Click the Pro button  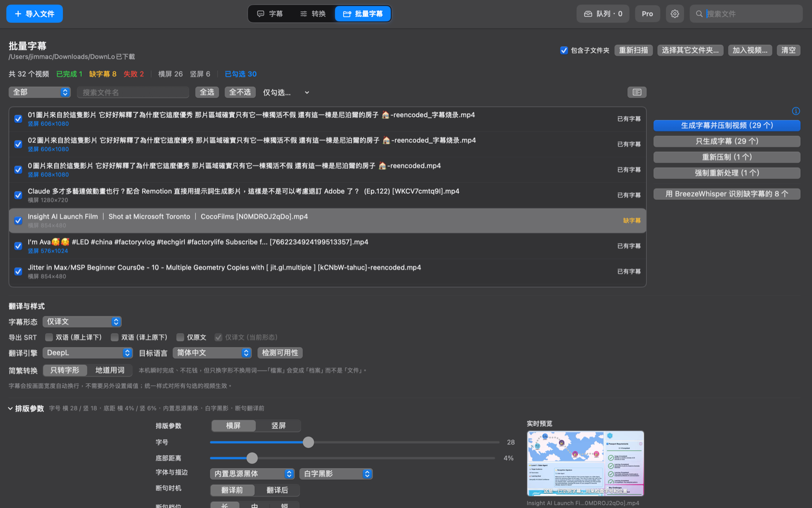click(x=648, y=14)
